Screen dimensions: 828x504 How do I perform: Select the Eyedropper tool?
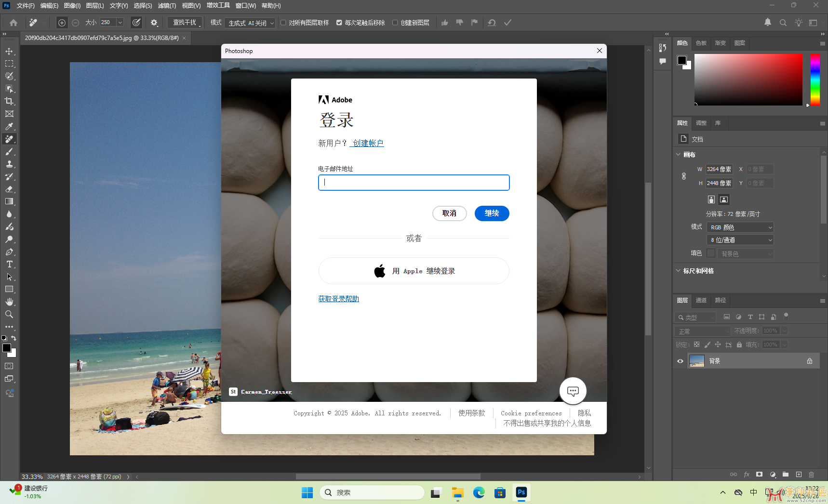9,126
